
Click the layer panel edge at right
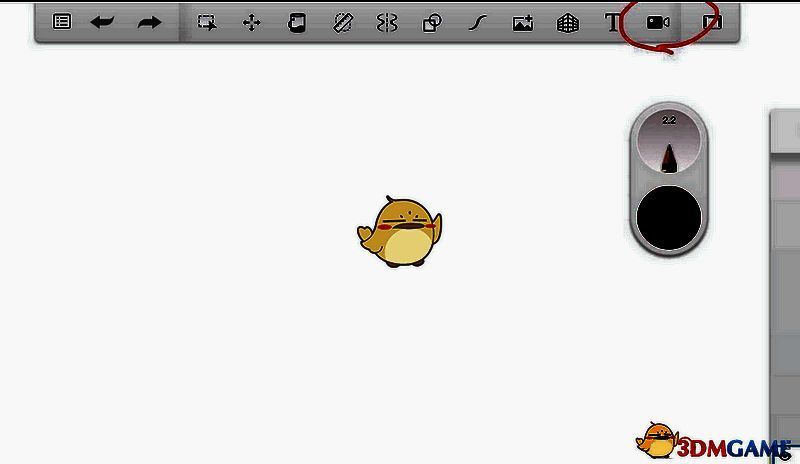coord(784,270)
